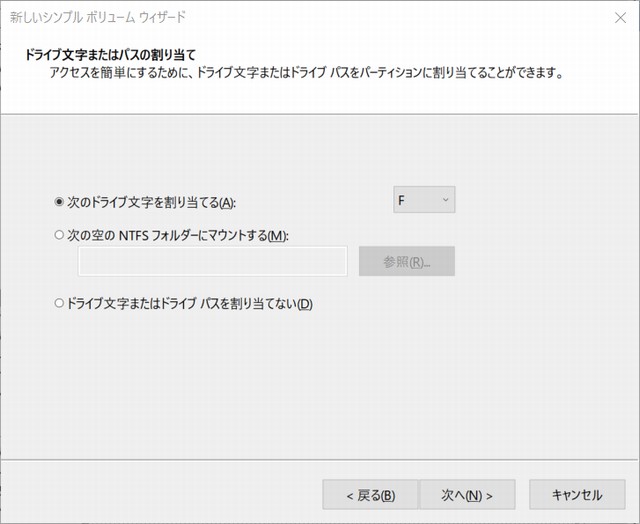Click the chevron arrow of the drive letter combo box

(445, 201)
